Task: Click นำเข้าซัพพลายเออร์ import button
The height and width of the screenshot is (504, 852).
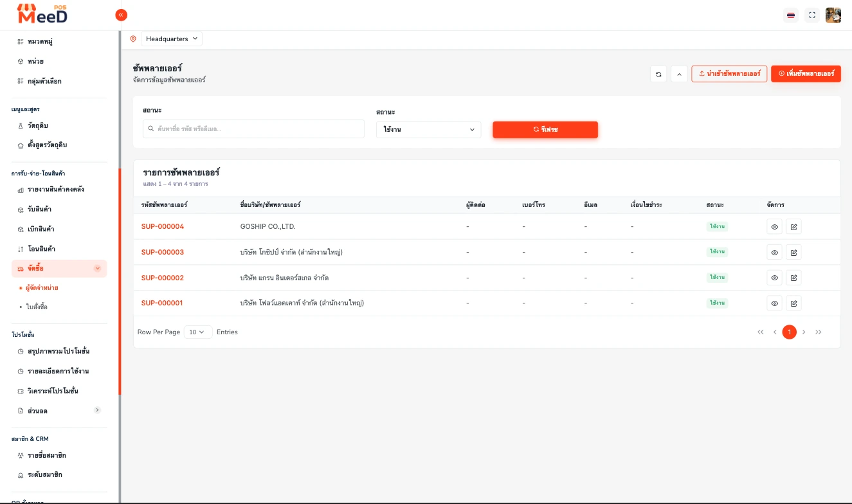Action: click(x=729, y=74)
